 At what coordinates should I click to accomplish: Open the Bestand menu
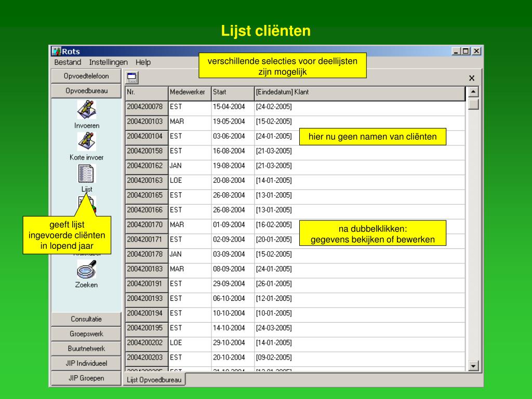pos(68,62)
